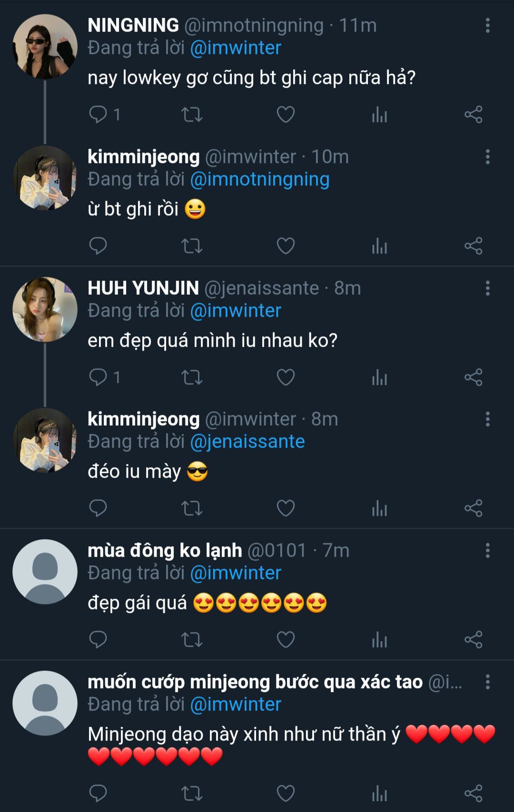Open HUH YUNJIN's profile avatar
Screen dimensions: 514x812
click(x=45, y=310)
